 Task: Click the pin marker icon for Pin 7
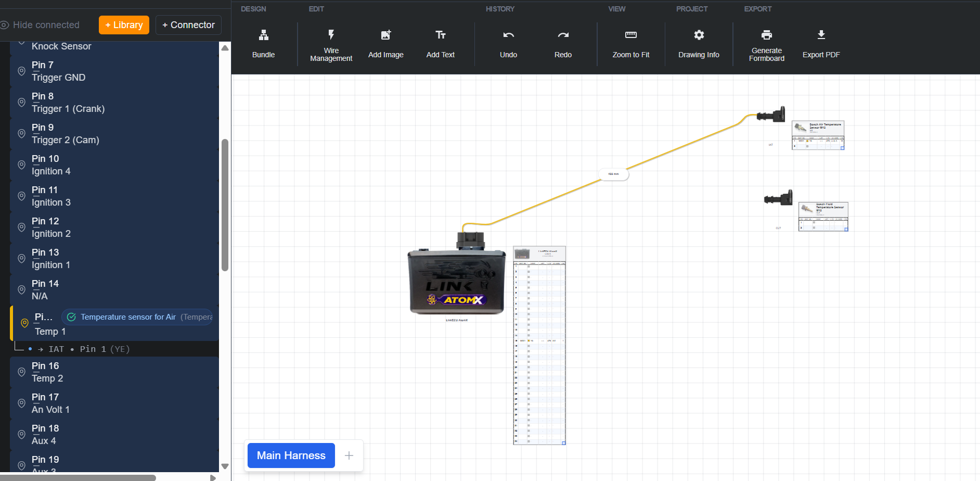point(21,71)
